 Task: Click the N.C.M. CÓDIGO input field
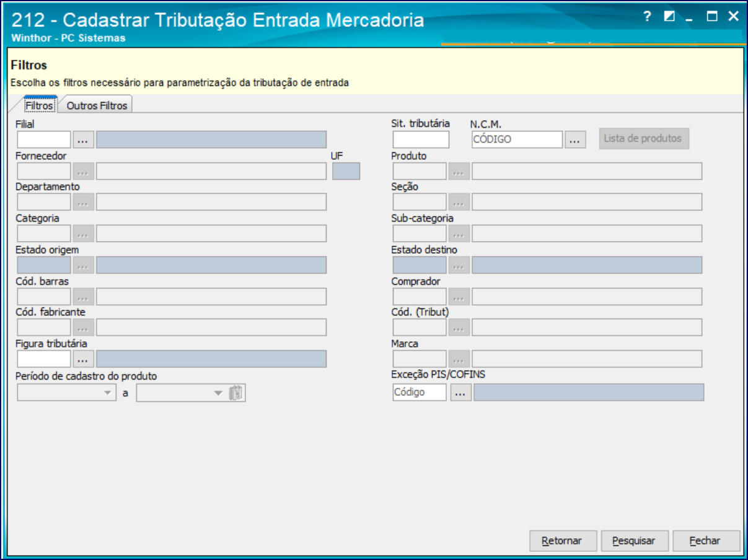[x=517, y=140]
